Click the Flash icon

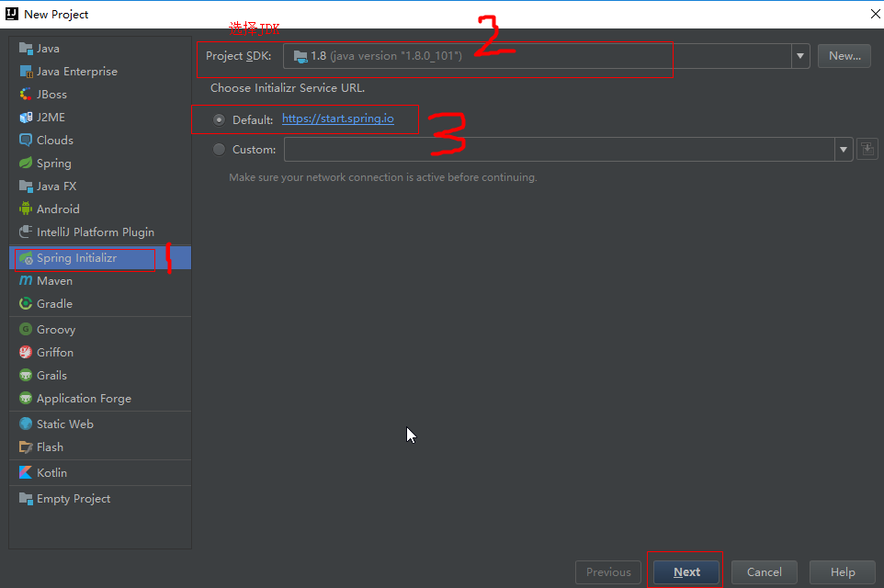pyautogui.click(x=26, y=447)
